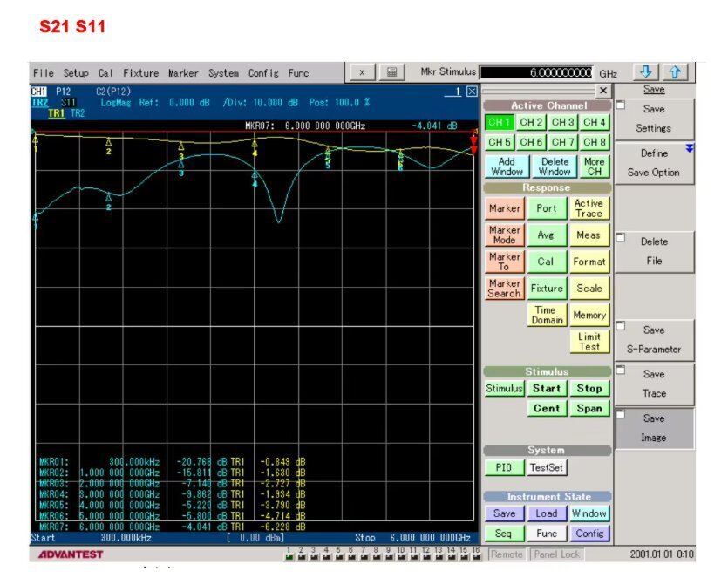The image size is (728, 578).
Task: Click the keypad calculator icon in toolbar
Action: pos(391,72)
